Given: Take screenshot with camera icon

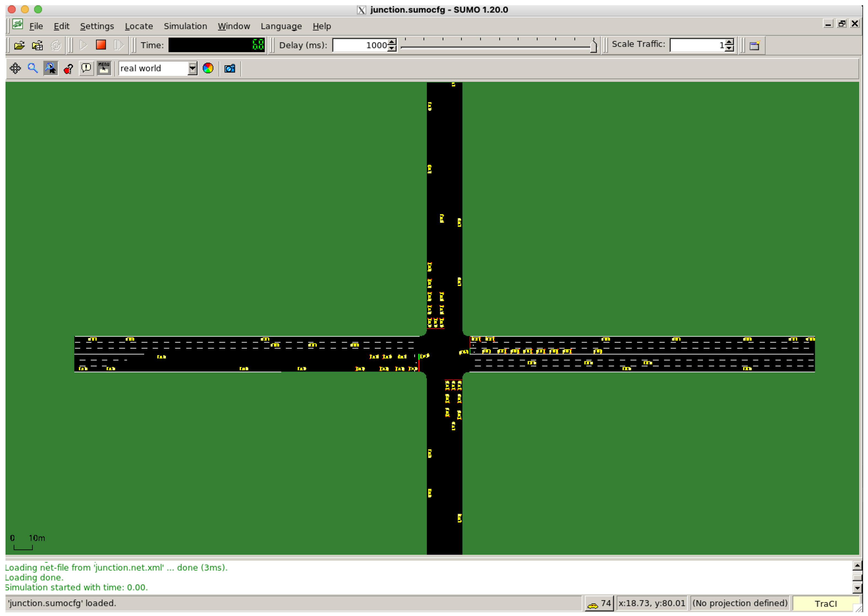Looking at the screenshot, I should click(230, 68).
